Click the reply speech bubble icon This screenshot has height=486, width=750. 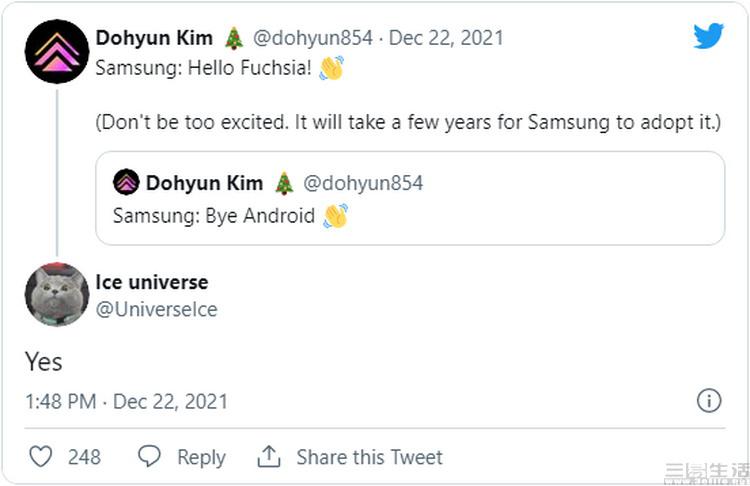click(x=149, y=457)
